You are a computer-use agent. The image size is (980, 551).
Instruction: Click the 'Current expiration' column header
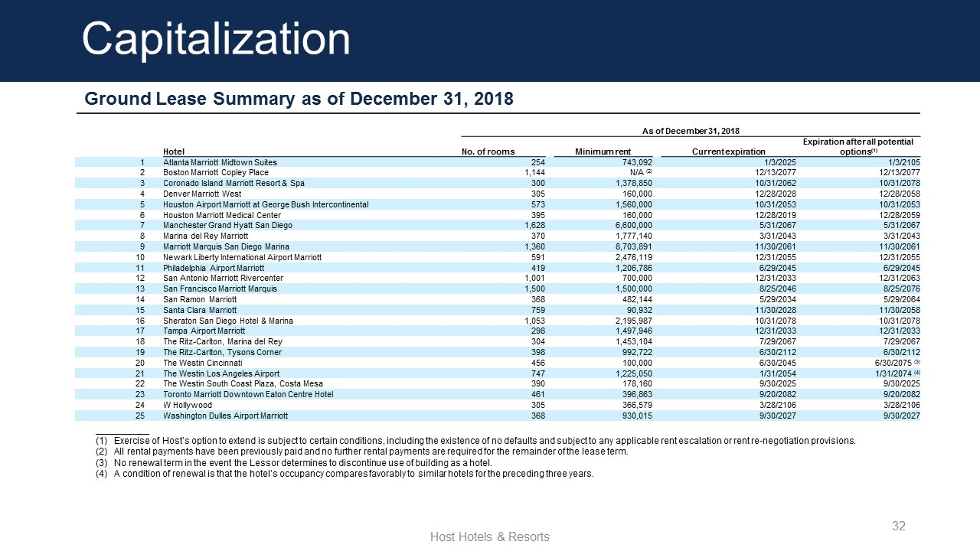[728, 152]
